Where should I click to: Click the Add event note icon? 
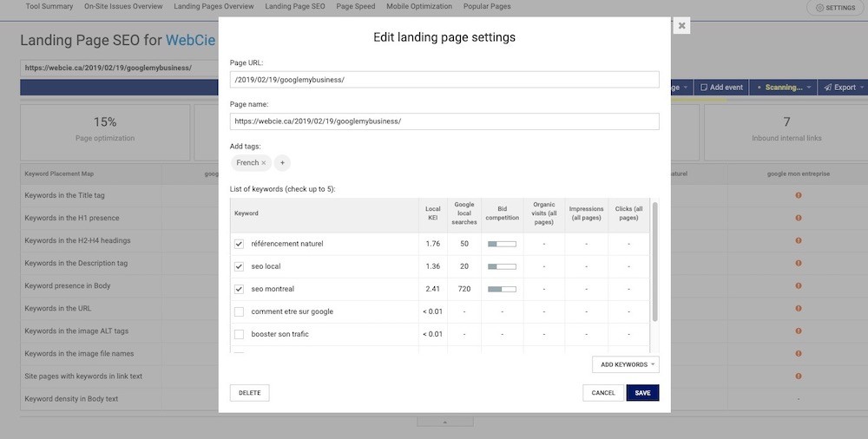point(704,88)
